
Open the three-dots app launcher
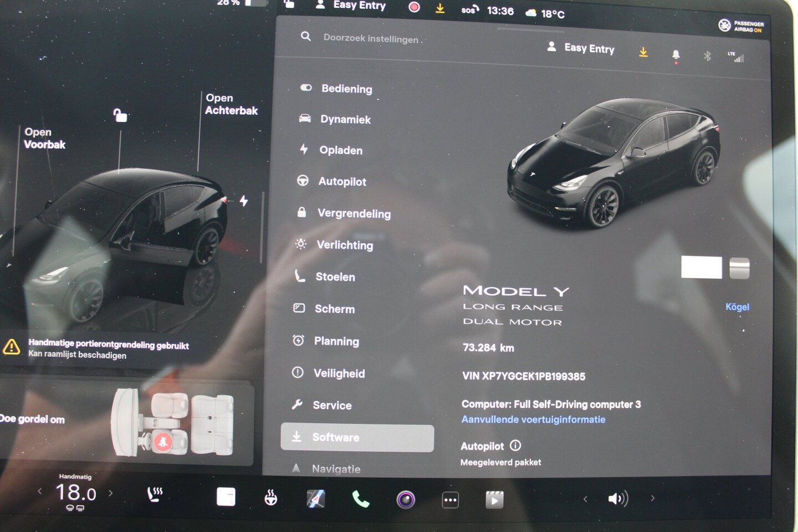pyautogui.click(x=450, y=500)
